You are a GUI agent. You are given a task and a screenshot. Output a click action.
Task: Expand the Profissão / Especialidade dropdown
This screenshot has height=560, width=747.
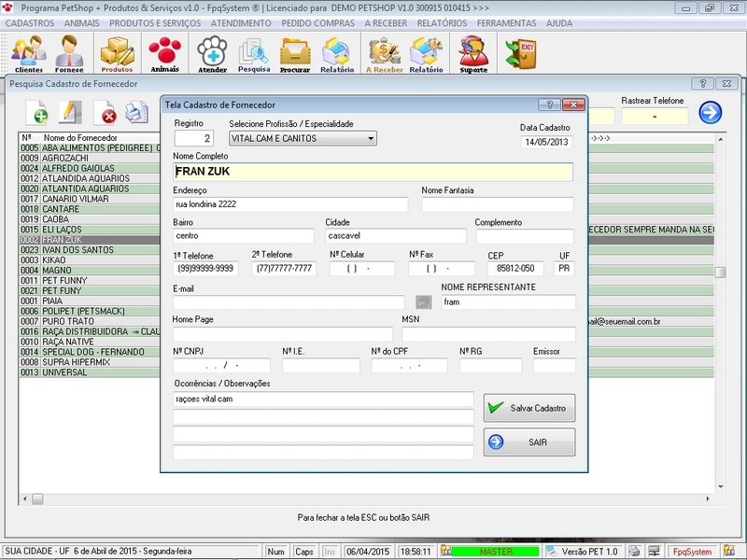point(371,138)
